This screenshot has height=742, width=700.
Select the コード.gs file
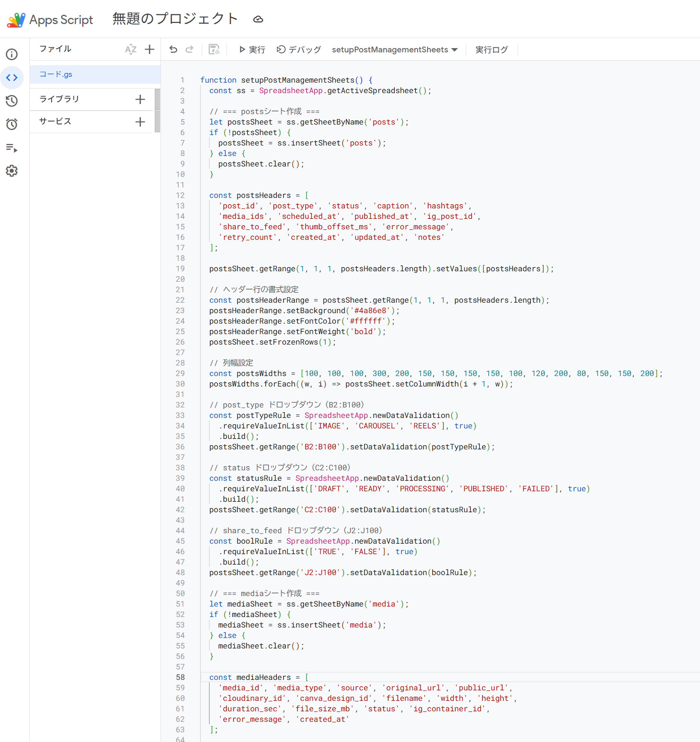tap(56, 75)
